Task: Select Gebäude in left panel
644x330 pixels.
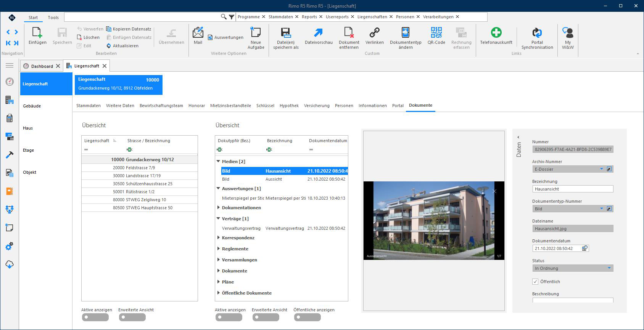Action: point(32,106)
